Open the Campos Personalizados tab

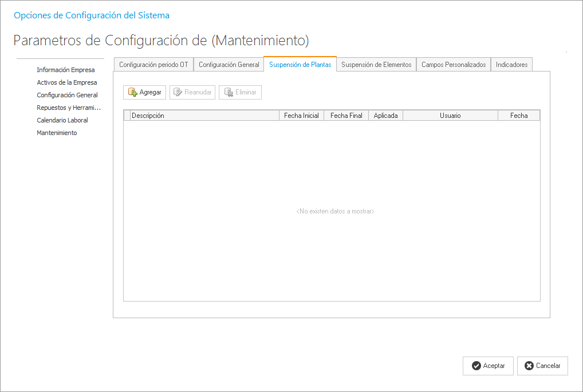(454, 65)
